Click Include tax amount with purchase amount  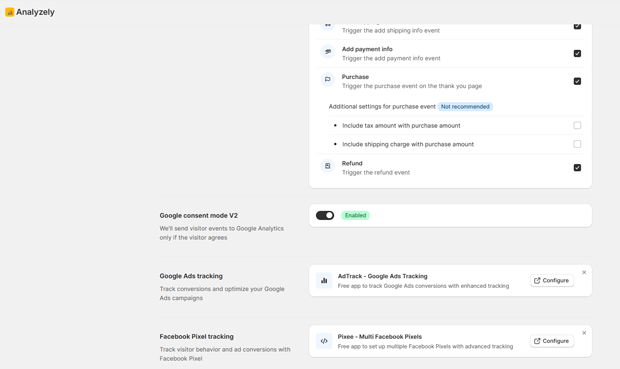click(x=401, y=126)
